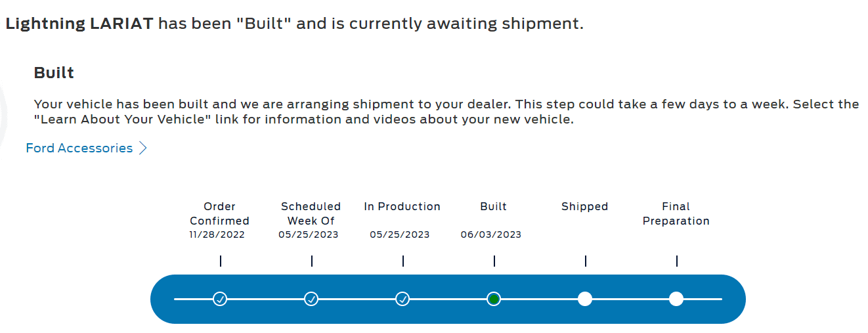The width and height of the screenshot is (868, 333).
Task: Click the Final Preparation stage label
Action: point(676,213)
